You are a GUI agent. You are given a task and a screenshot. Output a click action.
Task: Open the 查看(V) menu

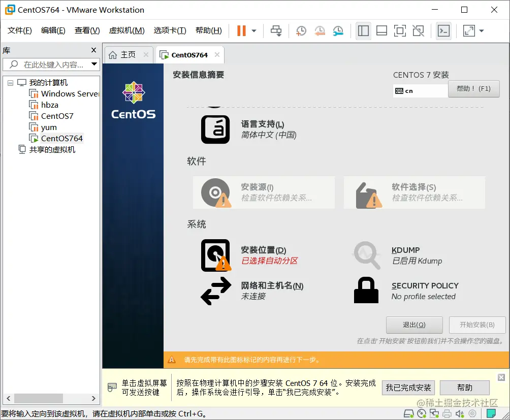click(x=87, y=30)
